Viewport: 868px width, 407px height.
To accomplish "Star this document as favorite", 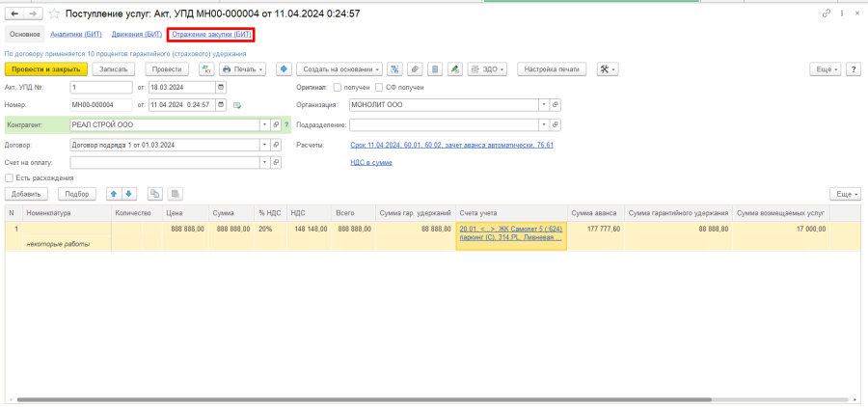I will pos(54,14).
